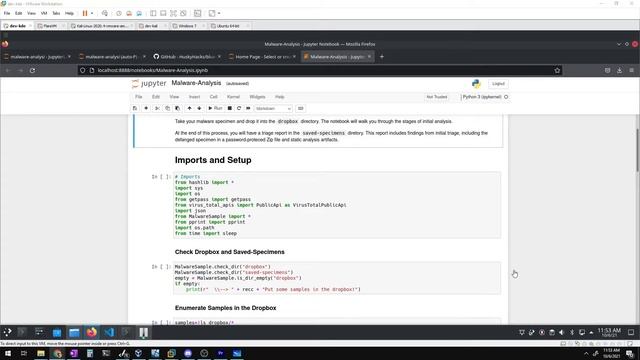This screenshot has height=360, width=640.
Task: Open Jupyter Help menu
Action: pyautogui.click(x=280, y=97)
